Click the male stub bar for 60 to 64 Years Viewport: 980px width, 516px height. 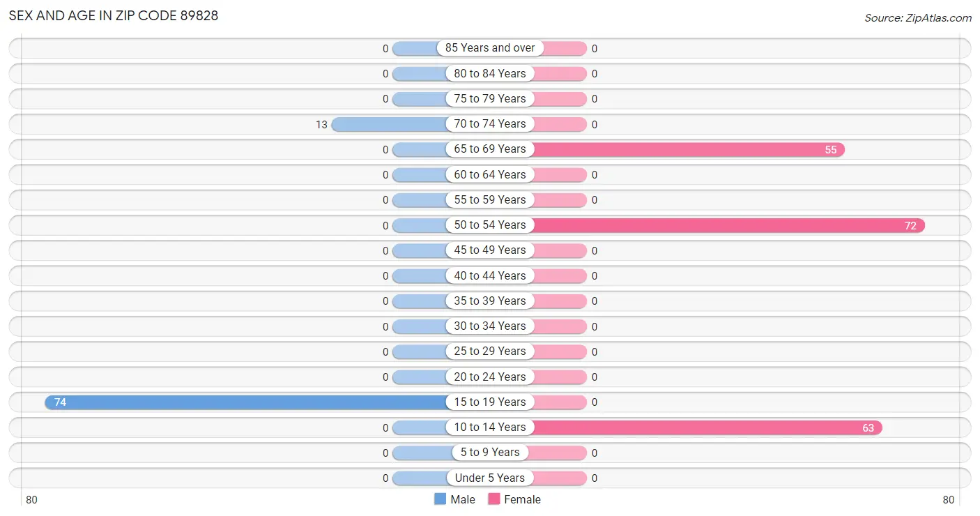(420, 174)
